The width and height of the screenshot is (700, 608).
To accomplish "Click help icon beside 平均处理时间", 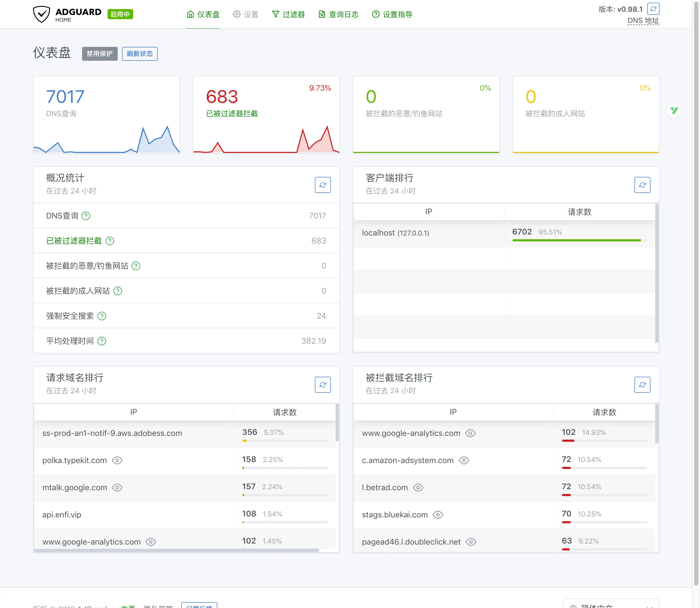I will (x=102, y=341).
